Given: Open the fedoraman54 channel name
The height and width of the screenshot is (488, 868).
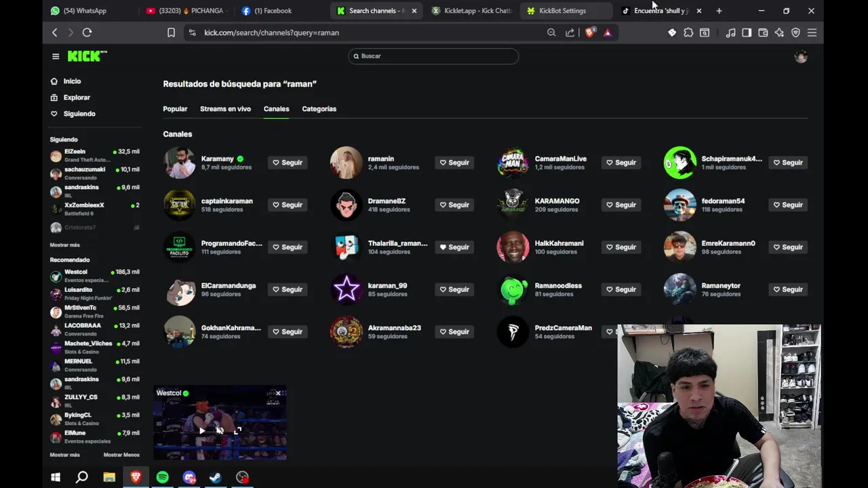Looking at the screenshot, I should tap(723, 201).
